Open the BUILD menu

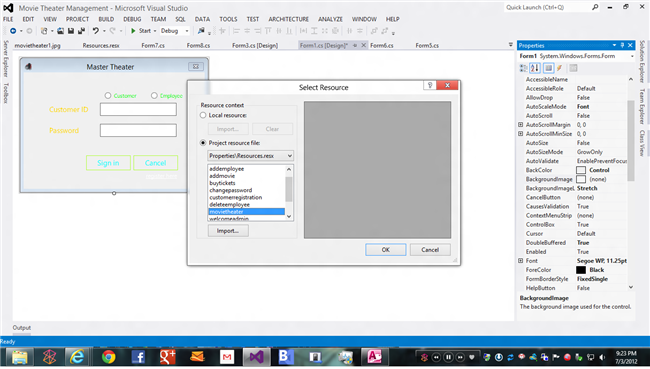pyautogui.click(x=106, y=19)
